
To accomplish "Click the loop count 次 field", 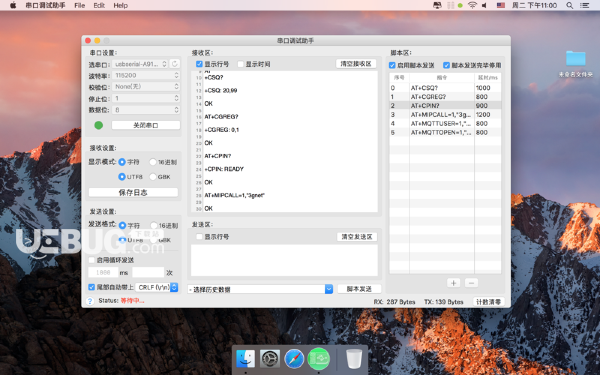I will 148,272.
